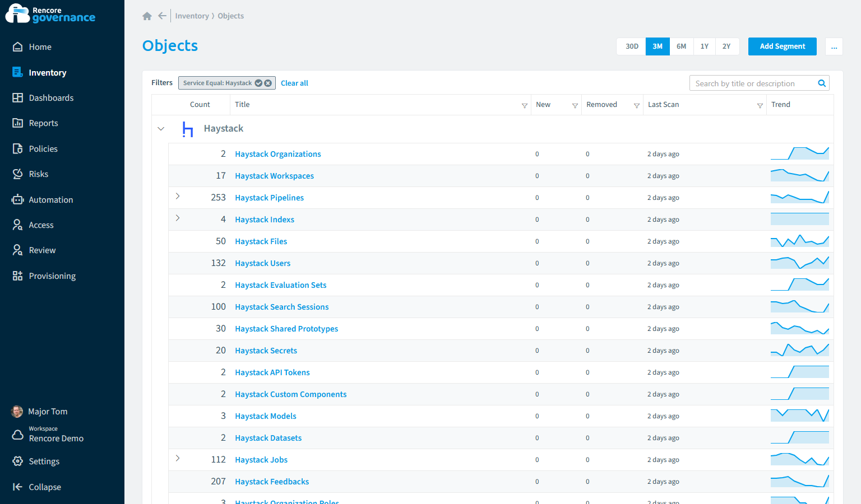Open the Policies sidebar icon
Viewport: 861px width, 504px height.
pos(18,149)
